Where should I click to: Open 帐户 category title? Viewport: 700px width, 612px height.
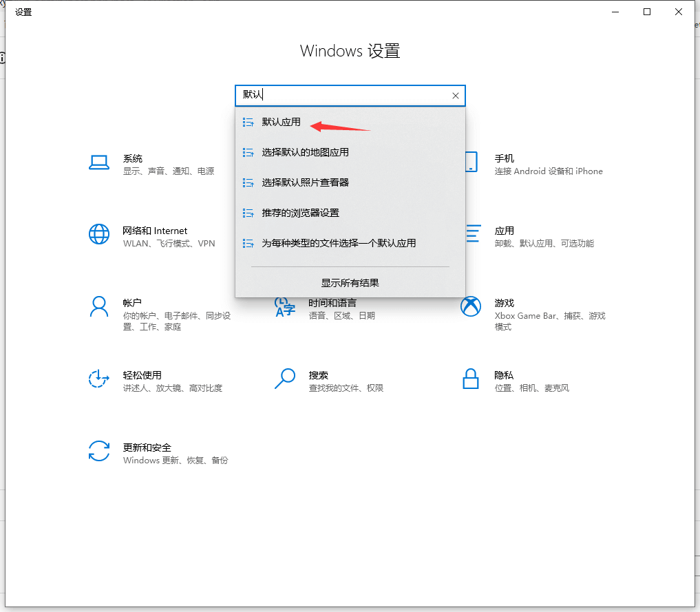point(132,303)
